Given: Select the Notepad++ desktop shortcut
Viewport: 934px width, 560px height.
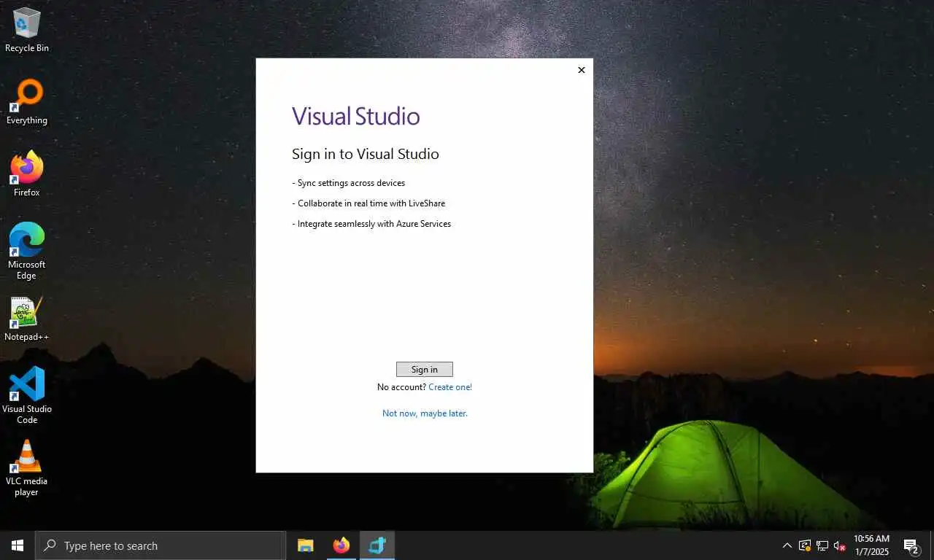Looking at the screenshot, I should [27, 319].
